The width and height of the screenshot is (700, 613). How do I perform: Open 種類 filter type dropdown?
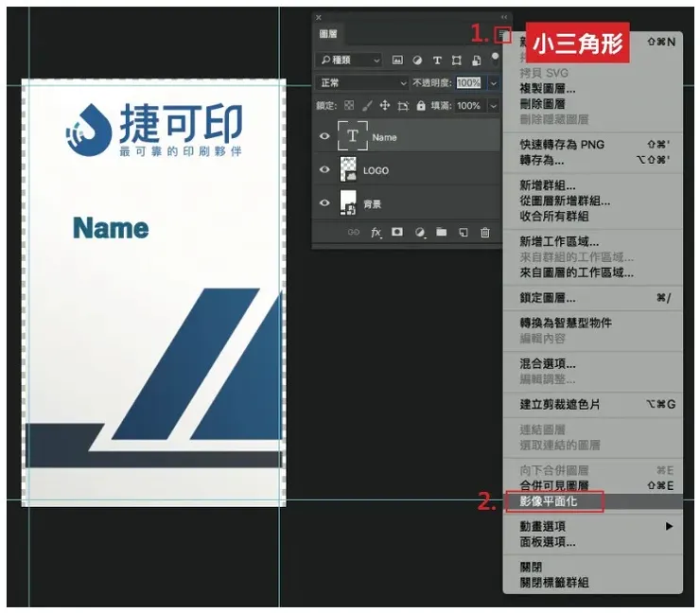point(349,60)
